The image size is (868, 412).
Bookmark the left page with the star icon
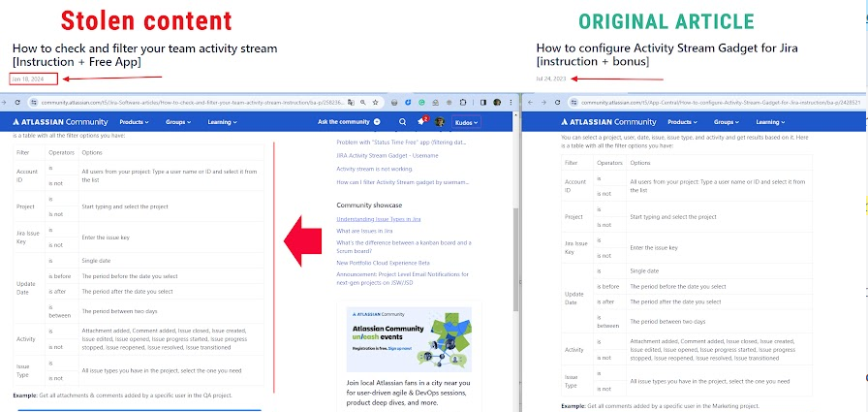375,103
